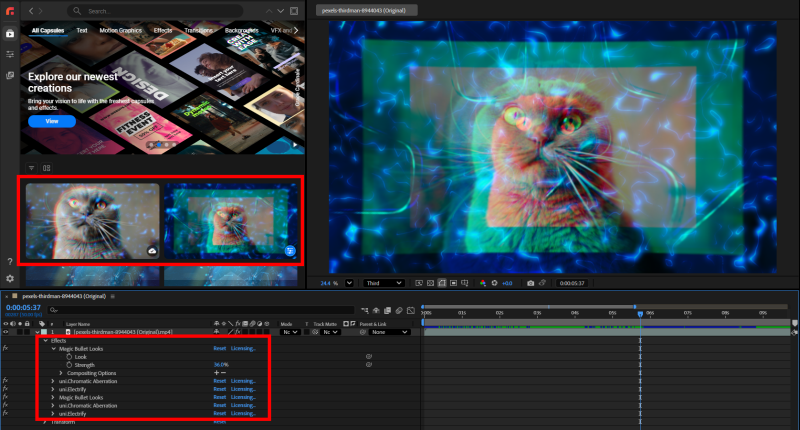Open the capsules panel settings gear
The height and width of the screenshot is (430, 800).
pos(10,279)
